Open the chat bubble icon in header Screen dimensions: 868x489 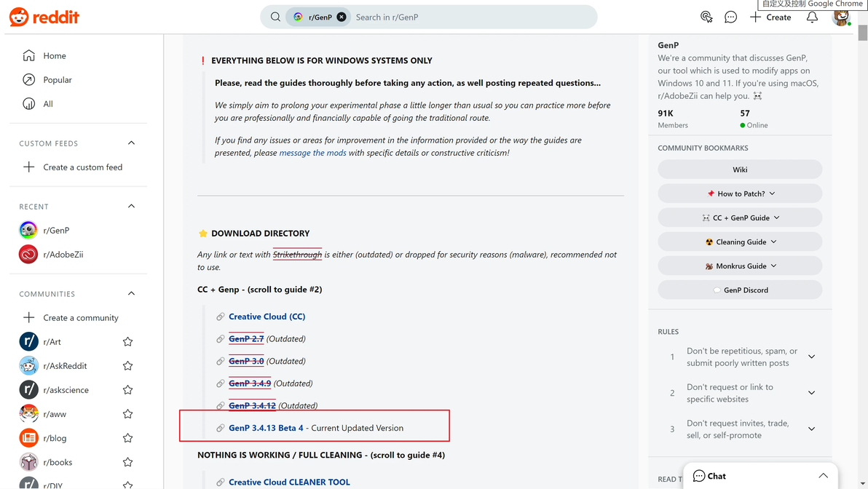[730, 17]
